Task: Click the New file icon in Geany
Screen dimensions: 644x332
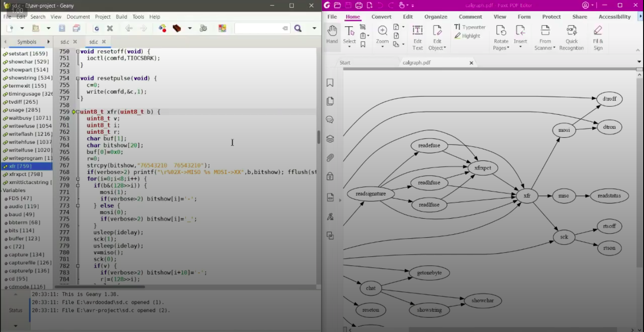Action: coord(9,28)
